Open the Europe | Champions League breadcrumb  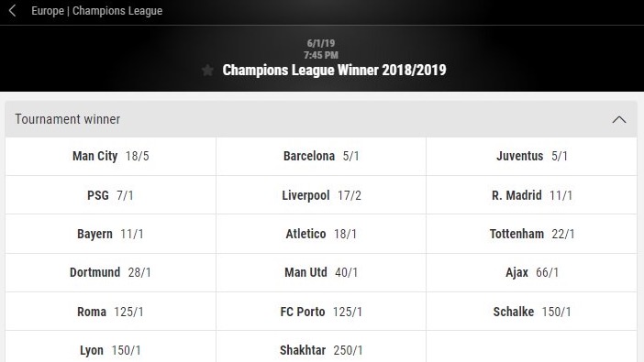[97, 11]
